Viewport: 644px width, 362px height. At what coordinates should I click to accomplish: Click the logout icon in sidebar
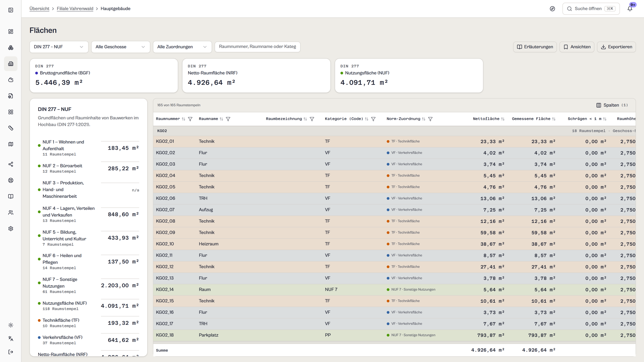[x=11, y=352]
